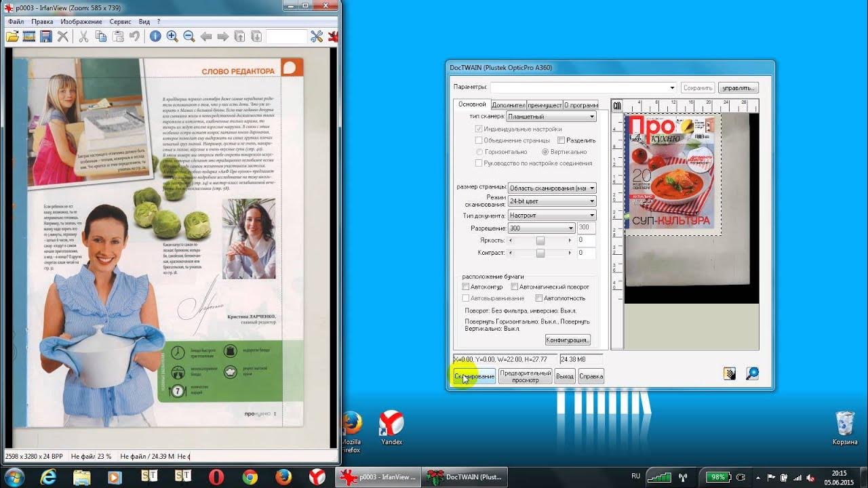Viewport: 868px width, 488px height.
Task: Click the Zoom in magnifier icon
Action: tap(172, 37)
